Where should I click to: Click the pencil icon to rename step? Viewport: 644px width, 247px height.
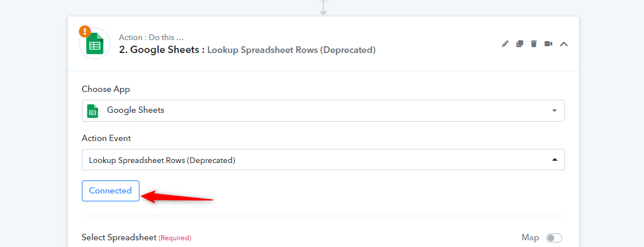(x=505, y=44)
